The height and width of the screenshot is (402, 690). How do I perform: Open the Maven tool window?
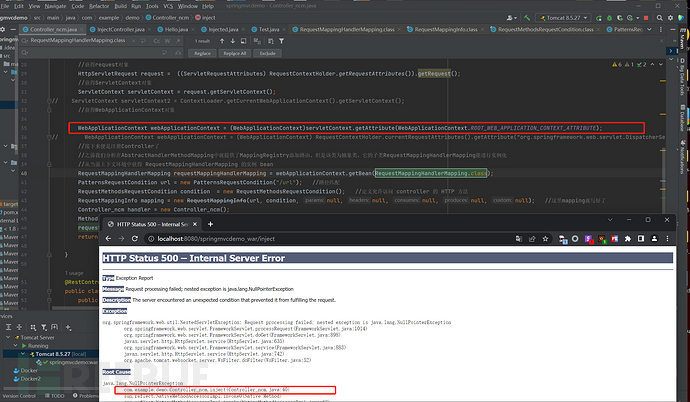point(683,40)
